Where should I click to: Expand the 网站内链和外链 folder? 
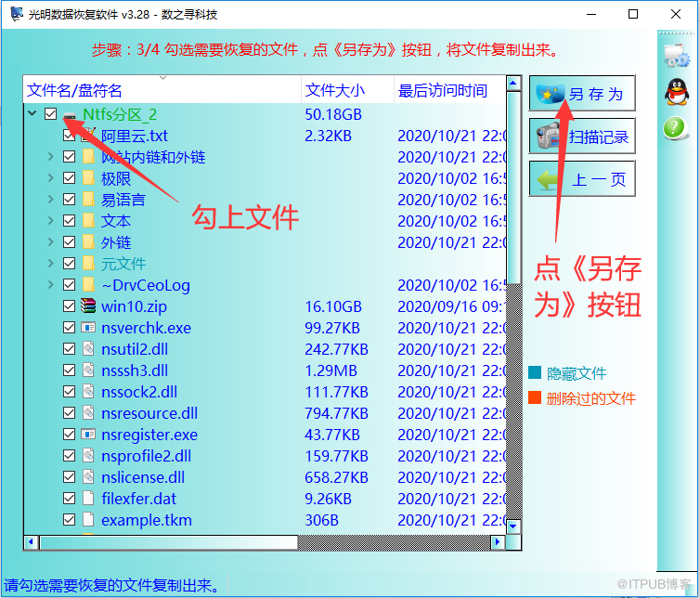click(50, 156)
